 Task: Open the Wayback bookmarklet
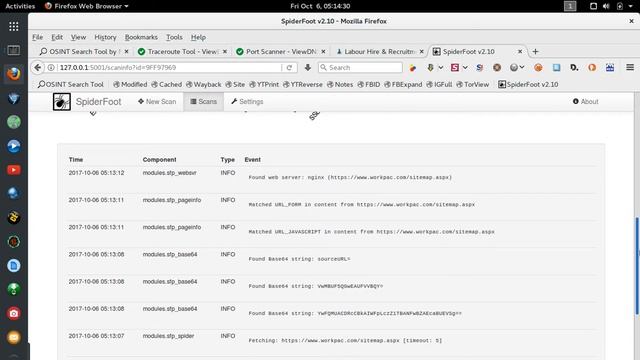(203, 84)
